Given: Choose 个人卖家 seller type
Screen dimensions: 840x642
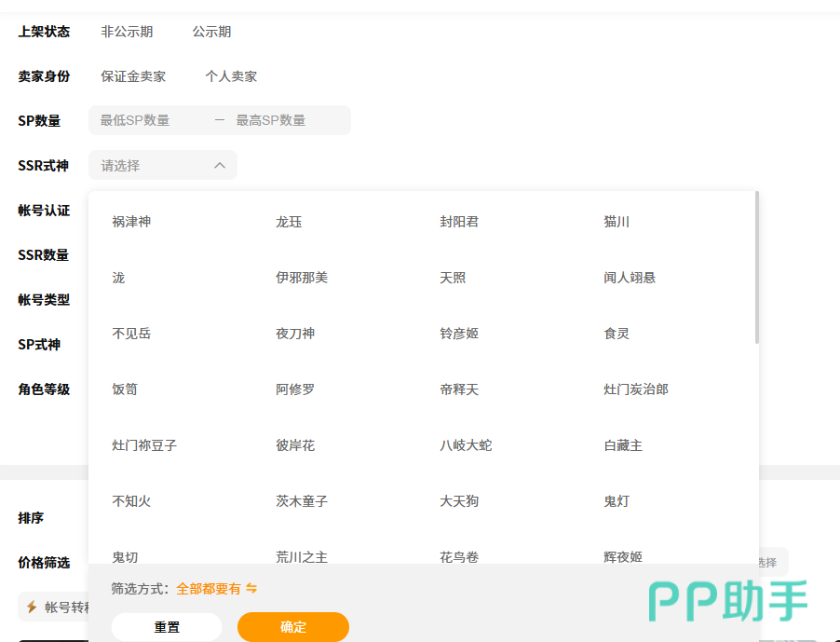Looking at the screenshot, I should (231, 76).
